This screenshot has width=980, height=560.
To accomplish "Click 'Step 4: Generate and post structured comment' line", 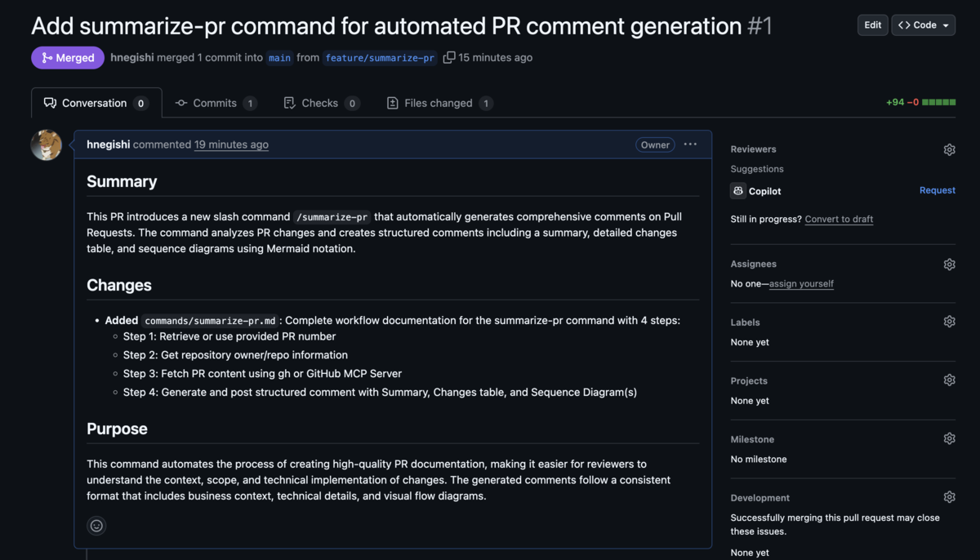I will coord(380,393).
